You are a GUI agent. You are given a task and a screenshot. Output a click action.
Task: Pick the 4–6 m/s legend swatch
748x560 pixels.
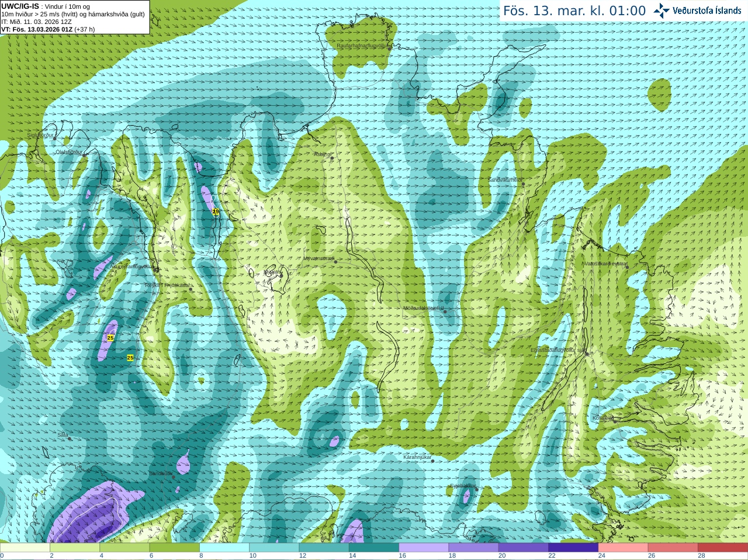pyautogui.click(x=124, y=548)
